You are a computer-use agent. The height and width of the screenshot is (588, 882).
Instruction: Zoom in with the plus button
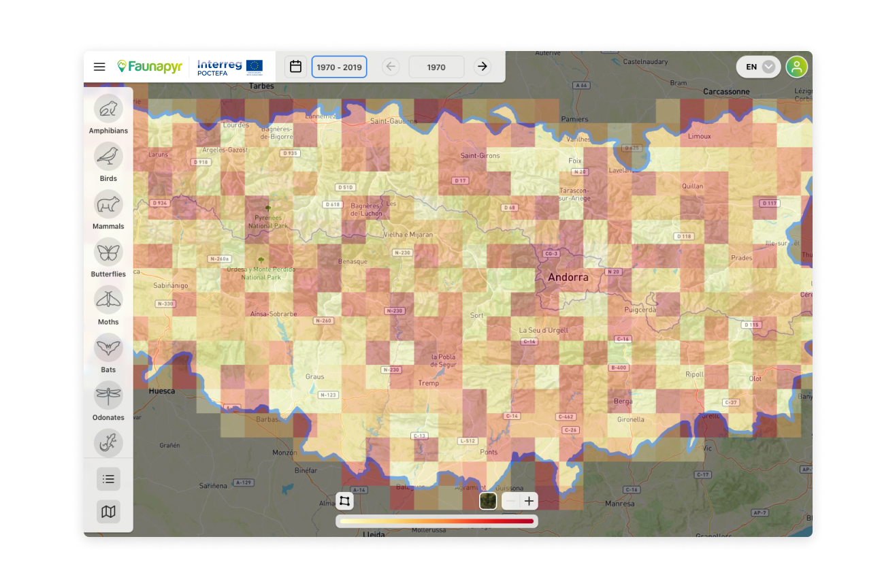[x=529, y=501]
